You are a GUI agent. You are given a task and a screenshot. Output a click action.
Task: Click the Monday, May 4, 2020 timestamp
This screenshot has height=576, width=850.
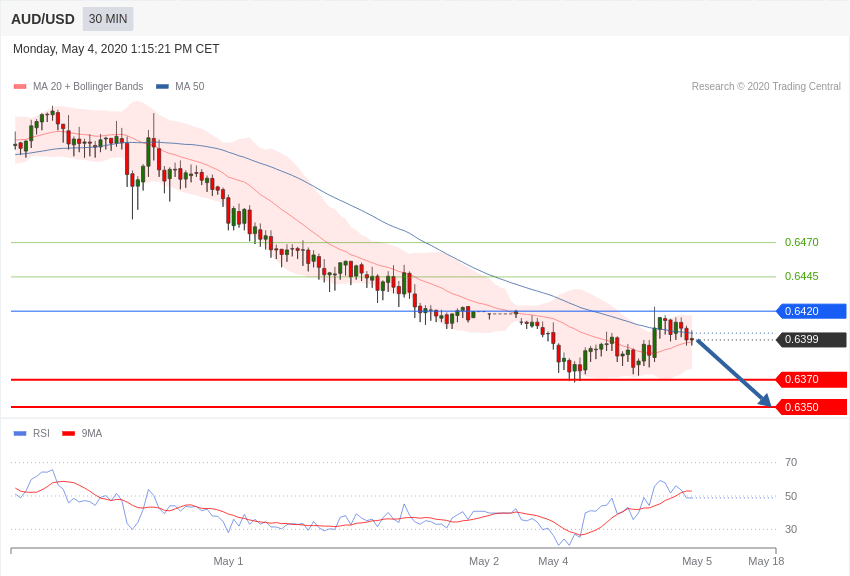(116, 49)
